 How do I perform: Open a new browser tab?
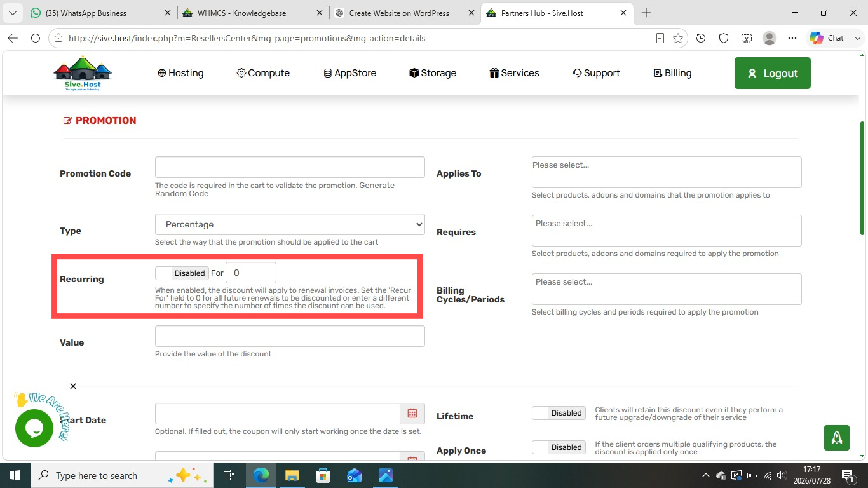pos(646,13)
